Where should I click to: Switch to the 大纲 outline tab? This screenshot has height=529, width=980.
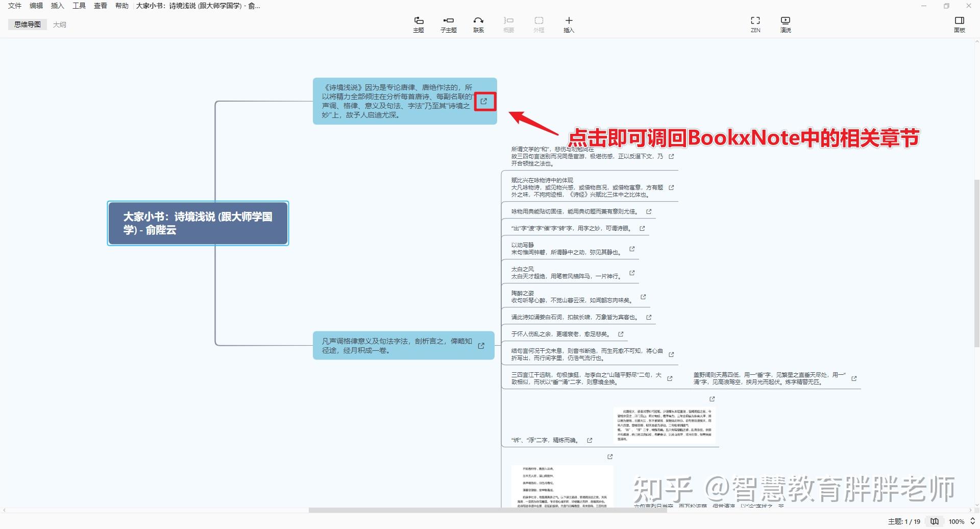pos(60,24)
